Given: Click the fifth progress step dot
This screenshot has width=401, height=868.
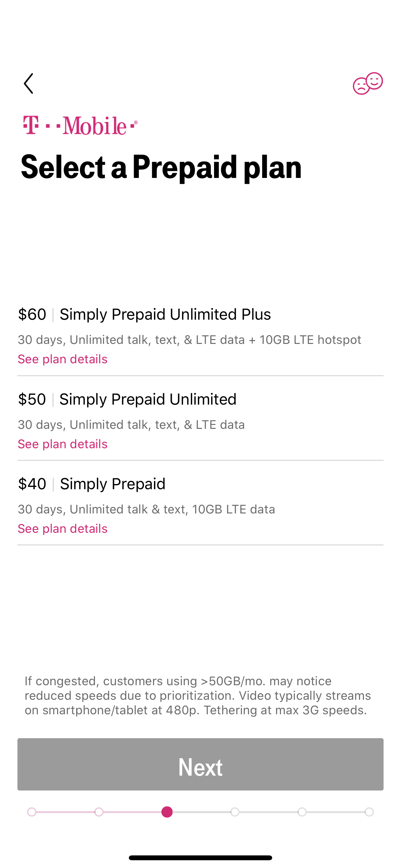Looking at the screenshot, I should click(302, 812).
